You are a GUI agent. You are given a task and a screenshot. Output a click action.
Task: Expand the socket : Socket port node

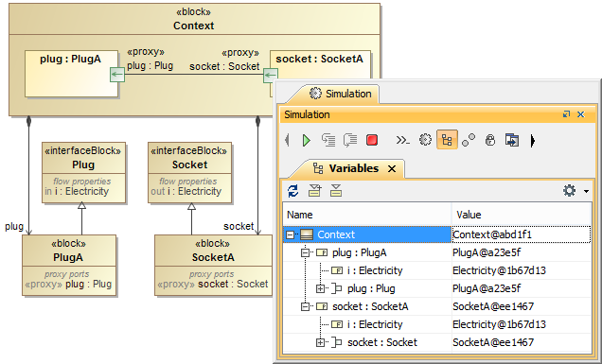tap(320, 342)
